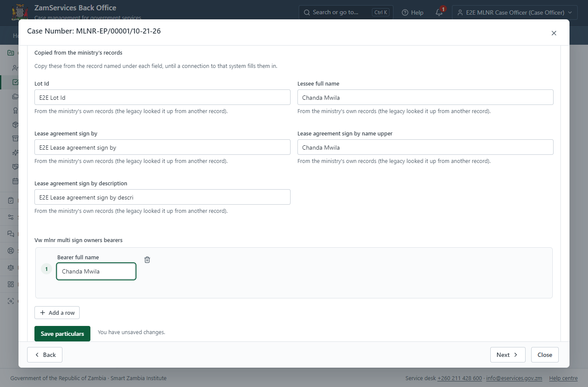Click the Close button in the dialog footer
588x387 pixels.
[x=545, y=355]
